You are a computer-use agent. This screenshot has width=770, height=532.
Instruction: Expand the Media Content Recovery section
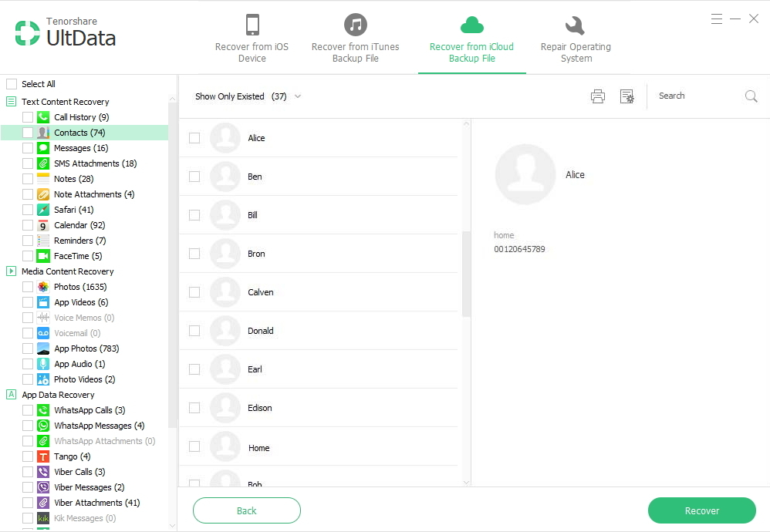12,271
